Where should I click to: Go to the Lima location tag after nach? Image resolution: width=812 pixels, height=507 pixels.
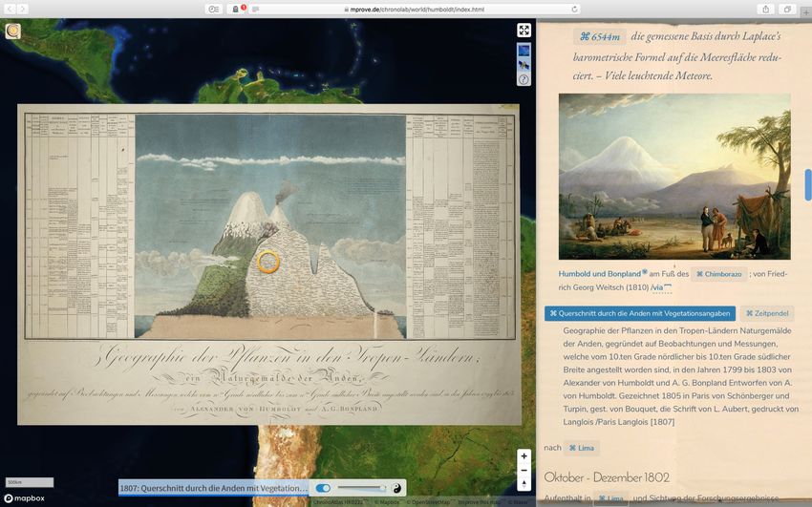pyautogui.click(x=582, y=448)
